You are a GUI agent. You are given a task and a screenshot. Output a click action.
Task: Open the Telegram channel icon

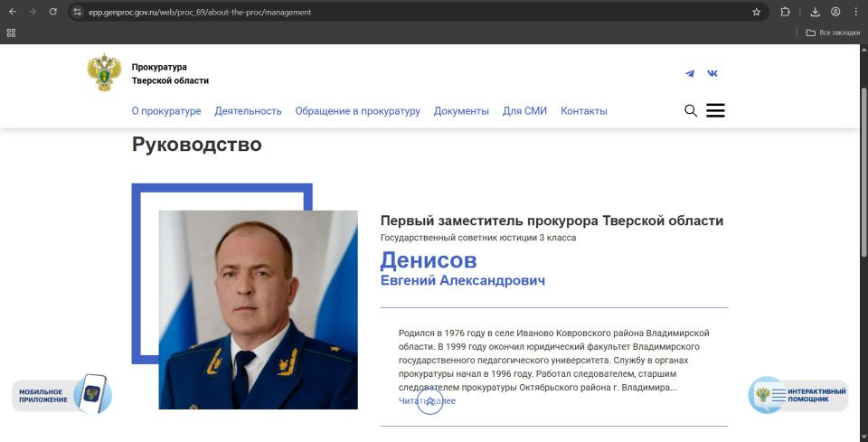[x=690, y=73]
